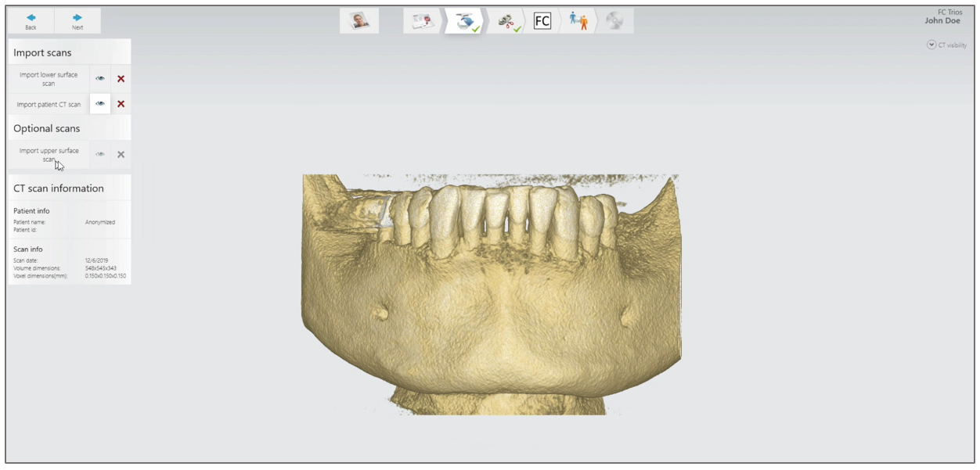Hide the lower surface scan with its eye toggle
This screenshot has height=470, width=980.
coord(99,78)
